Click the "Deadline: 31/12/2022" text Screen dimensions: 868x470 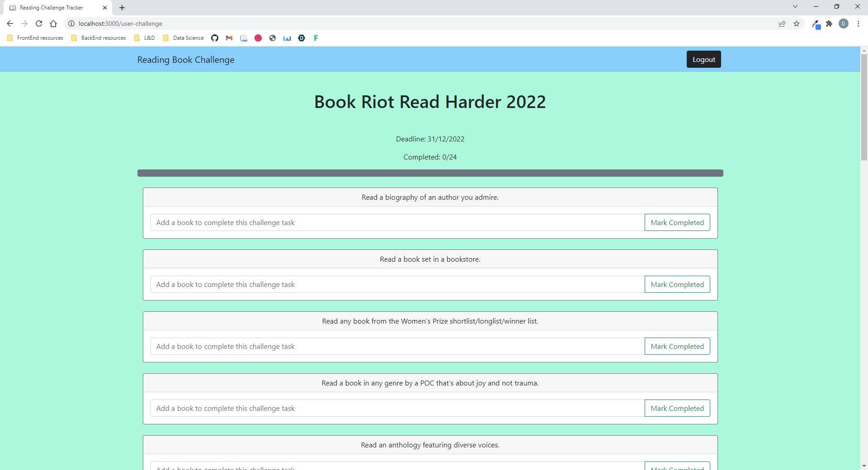click(430, 139)
